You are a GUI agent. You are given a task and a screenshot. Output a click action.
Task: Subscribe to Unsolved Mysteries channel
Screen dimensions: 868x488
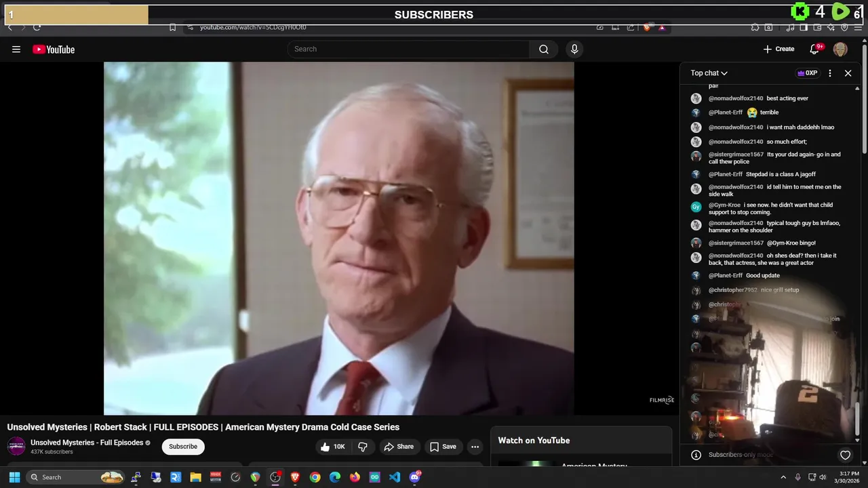click(x=183, y=447)
